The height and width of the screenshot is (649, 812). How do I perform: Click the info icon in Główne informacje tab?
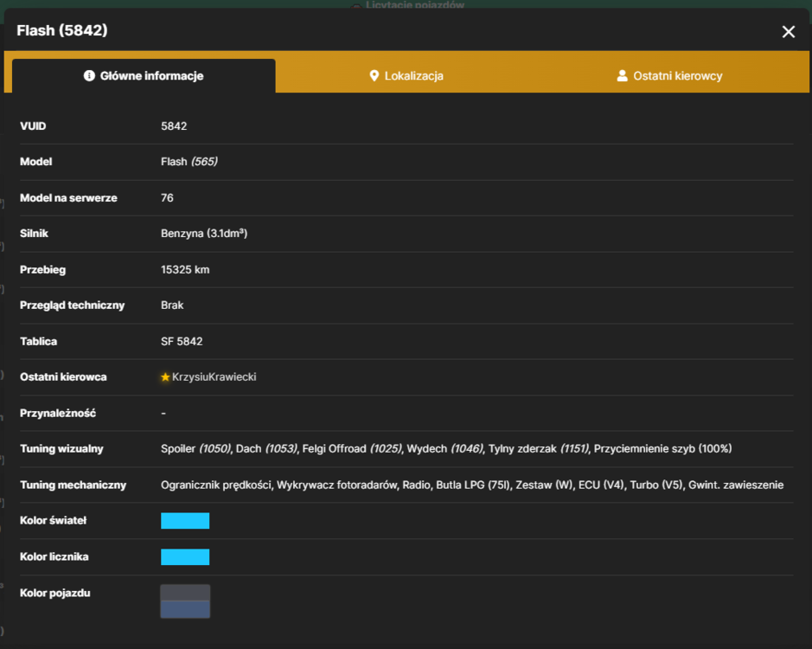(x=89, y=75)
